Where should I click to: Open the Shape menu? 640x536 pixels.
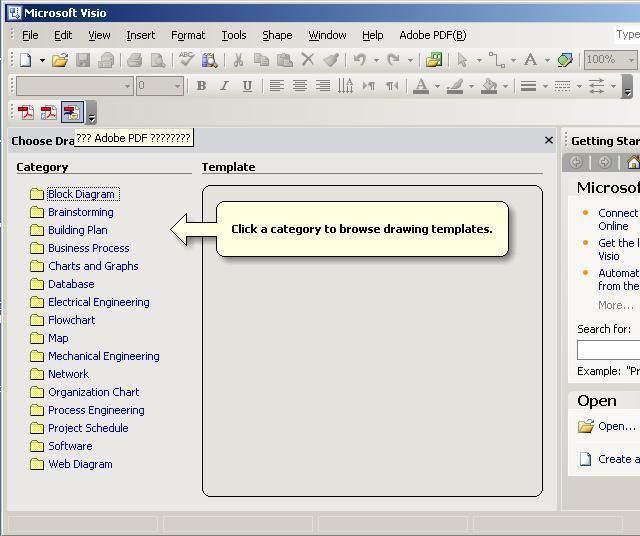tap(277, 35)
